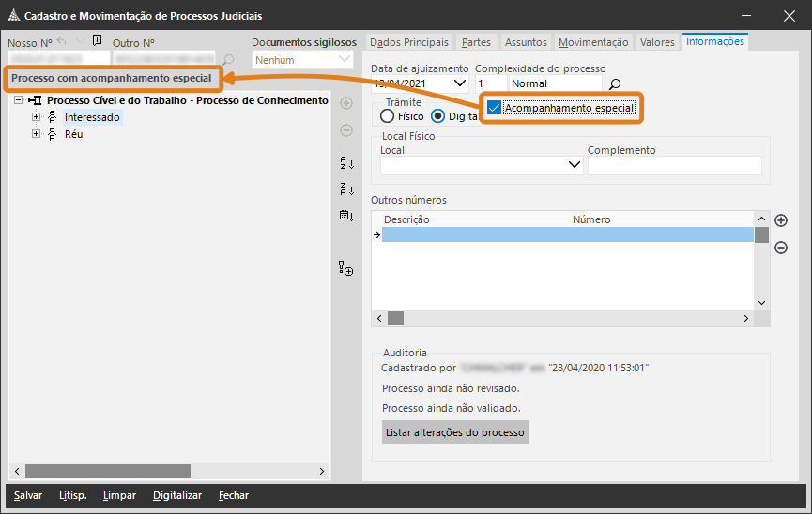The width and height of the screenshot is (812, 514).
Task: Select the Físico trâmite option
Action: (388, 116)
